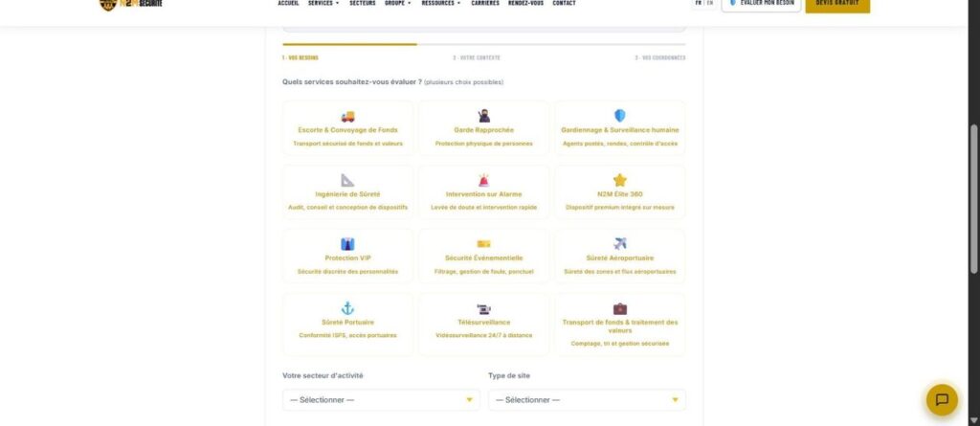Screen dimensions: 980x426
Task: Select the Escorte & Convoyage de Fonds truck icon
Action: [x=347, y=117]
